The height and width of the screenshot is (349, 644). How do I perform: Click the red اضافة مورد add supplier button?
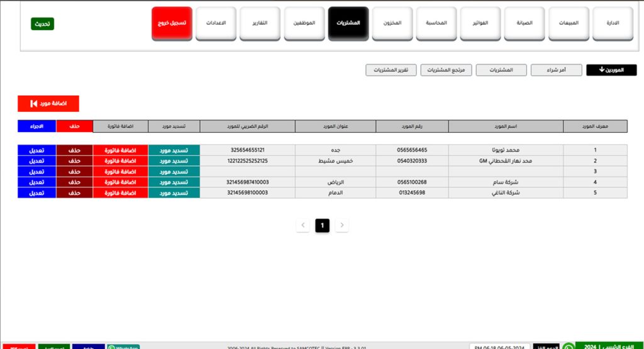point(48,103)
